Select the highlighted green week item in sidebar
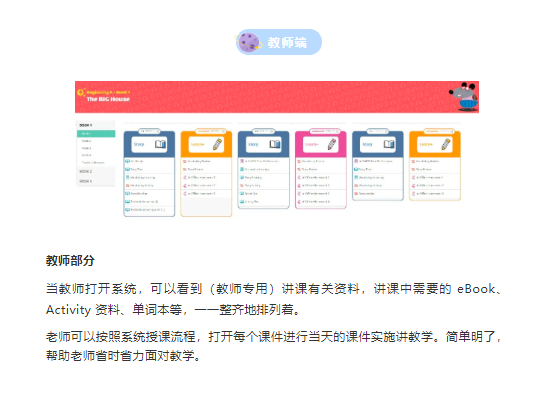550x397 pixels. 96,134
